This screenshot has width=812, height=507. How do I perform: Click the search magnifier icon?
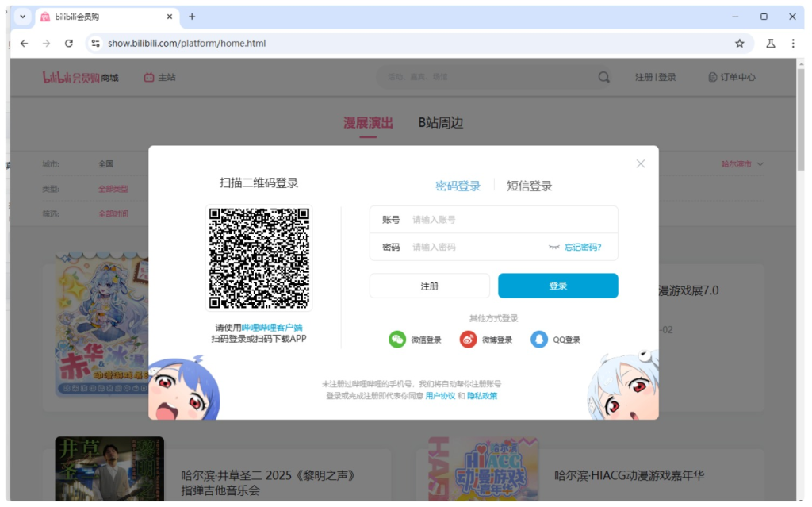click(603, 77)
